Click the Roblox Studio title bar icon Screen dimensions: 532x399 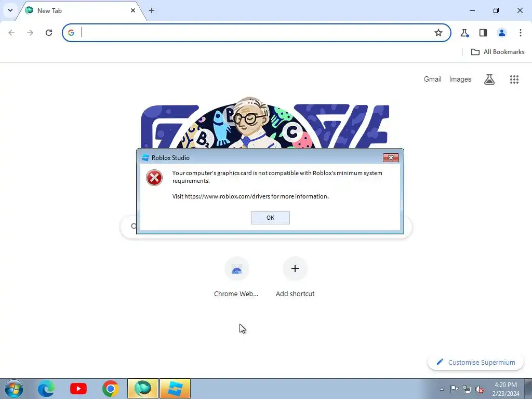click(145, 158)
